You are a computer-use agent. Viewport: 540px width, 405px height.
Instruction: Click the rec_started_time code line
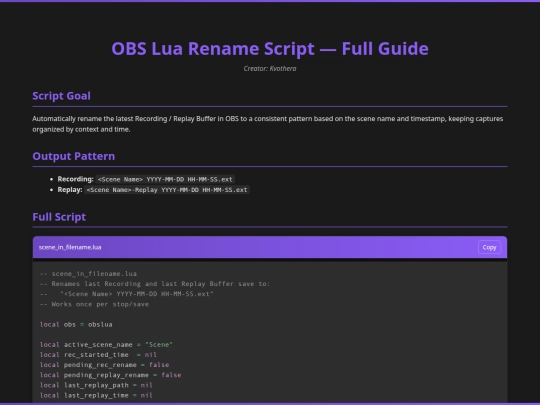(98, 355)
